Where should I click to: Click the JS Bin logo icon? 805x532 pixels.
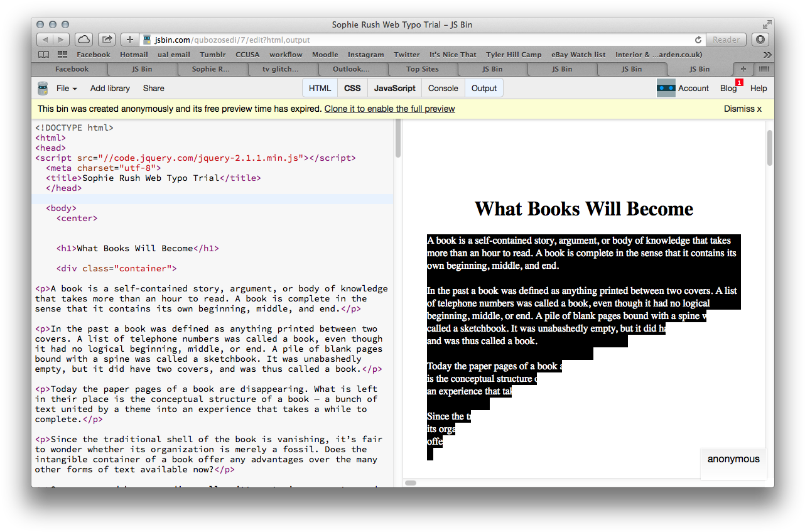(43, 88)
